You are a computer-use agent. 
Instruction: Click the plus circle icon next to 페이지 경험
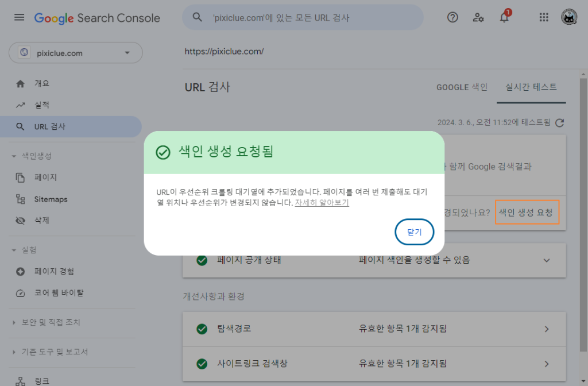pyautogui.click(x=20, y=272)
